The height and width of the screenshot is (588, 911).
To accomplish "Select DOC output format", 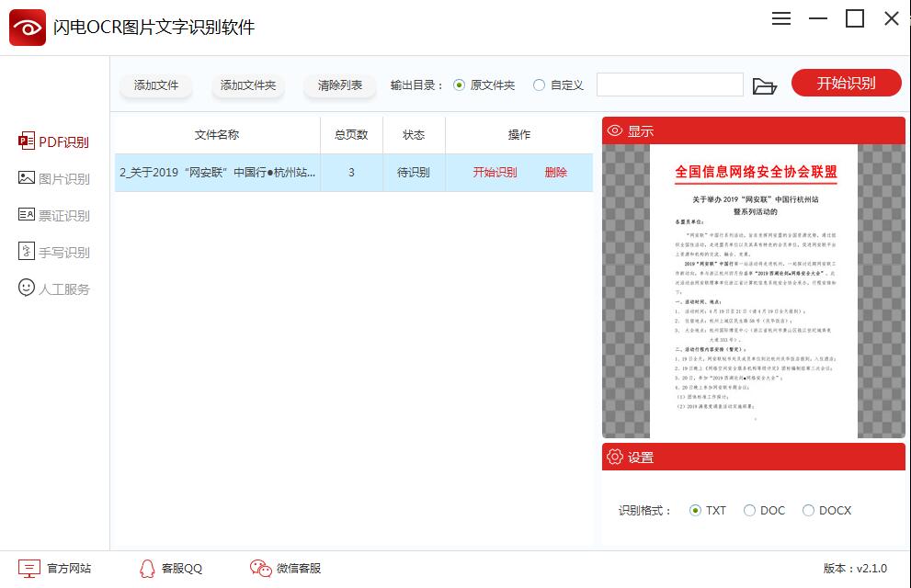I will click(x=749, y=510).
